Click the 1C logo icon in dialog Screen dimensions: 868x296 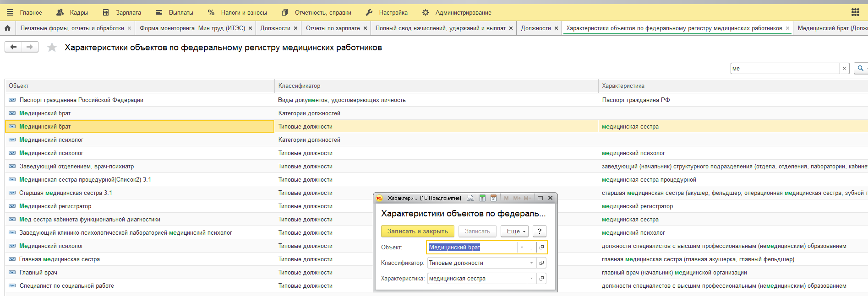tap(379, 198)
